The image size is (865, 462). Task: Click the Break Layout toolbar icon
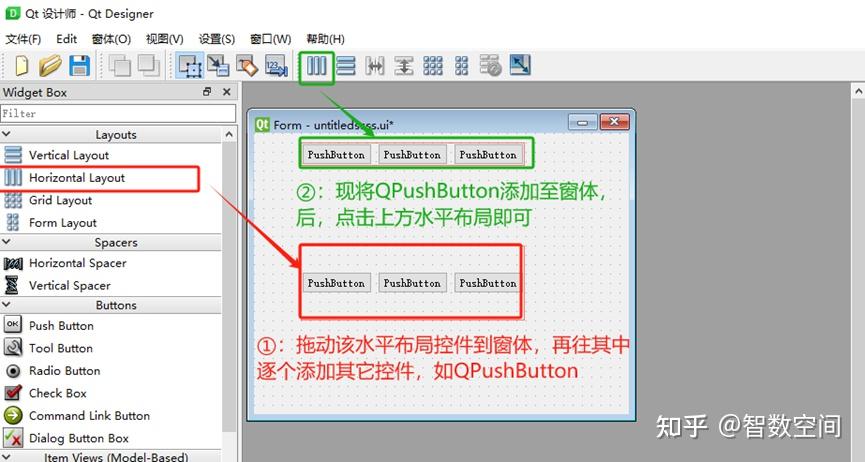click(490, 66)
